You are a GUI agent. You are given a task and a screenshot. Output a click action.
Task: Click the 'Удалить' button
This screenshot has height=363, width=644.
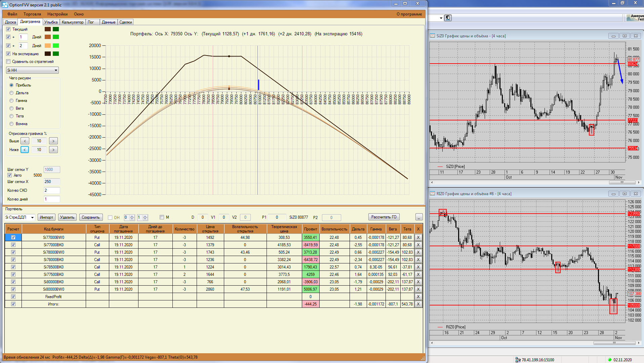click(x=67, y=217)
